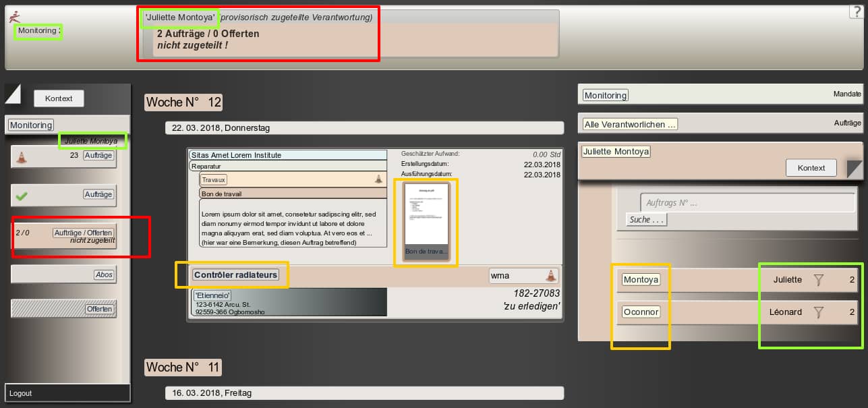The height and width of the screenshot is (408, 868).
Task: Click the traffic cone icon beside 23 Aufträge
Action: (x=22, y=158)
